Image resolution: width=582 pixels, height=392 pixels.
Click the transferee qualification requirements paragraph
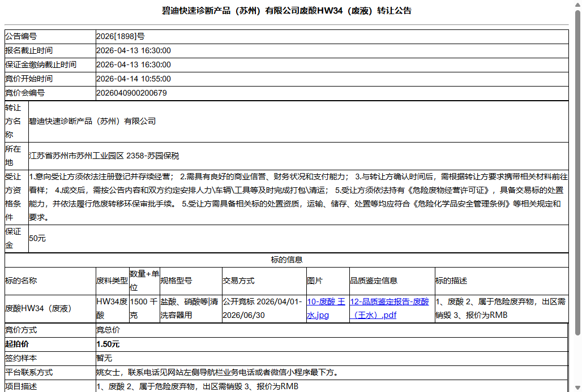click(x=298, y=197)
